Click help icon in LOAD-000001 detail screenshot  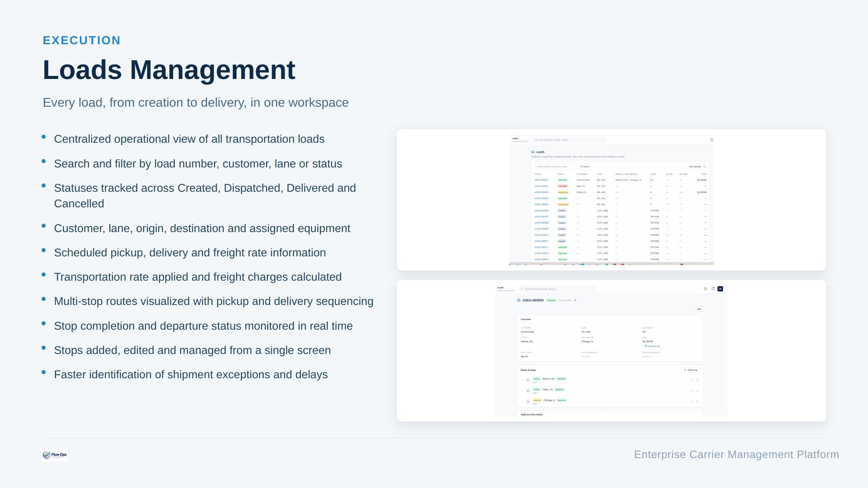[x=705, y=289]
